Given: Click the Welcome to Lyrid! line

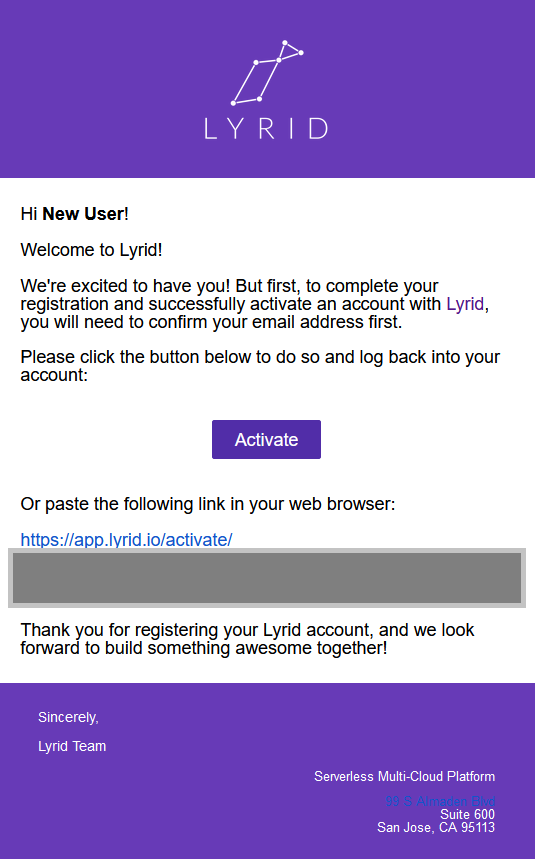Looking at the screenshot, I should (x=91, y=250).
